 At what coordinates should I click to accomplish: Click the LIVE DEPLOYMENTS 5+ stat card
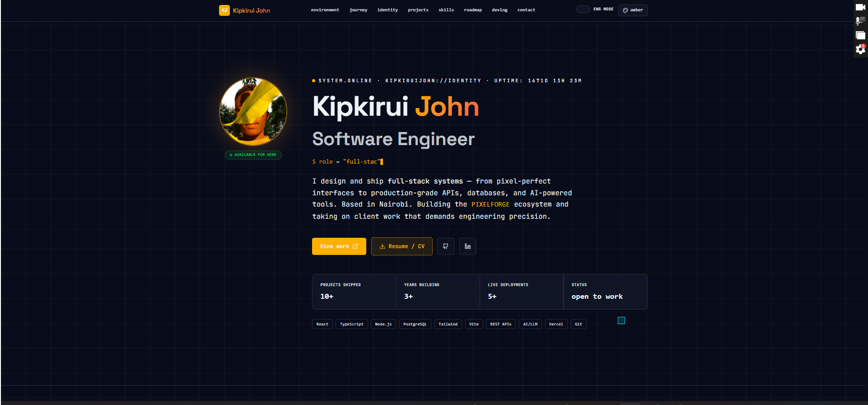[522, 292]
